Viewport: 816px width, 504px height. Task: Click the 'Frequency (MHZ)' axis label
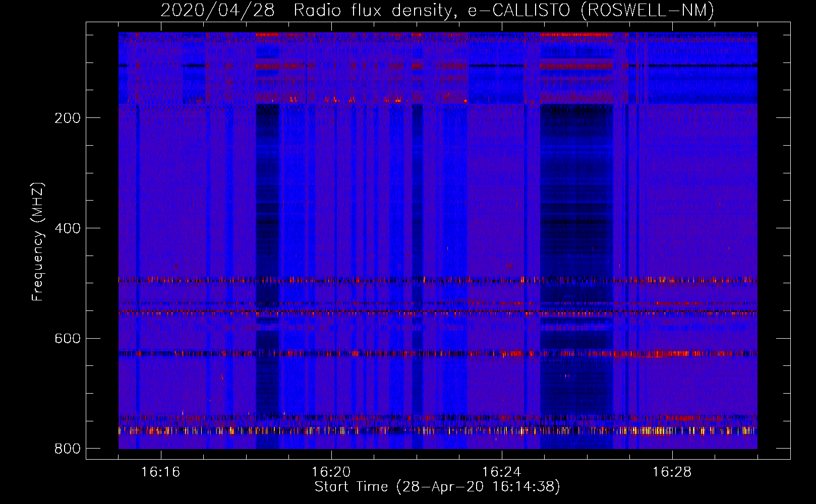tap(37, 241)
